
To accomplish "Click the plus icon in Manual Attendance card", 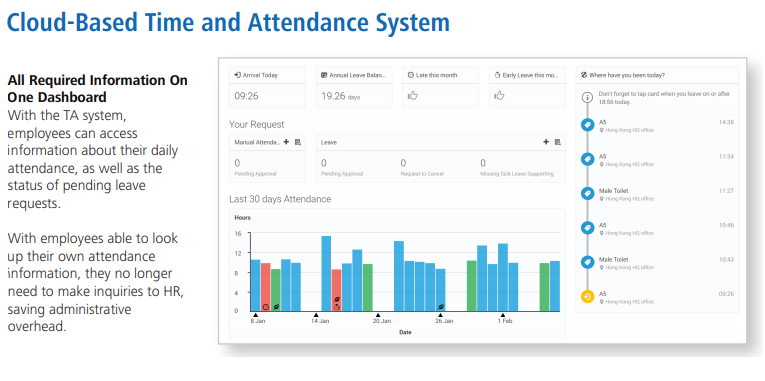I will (286, 142).
